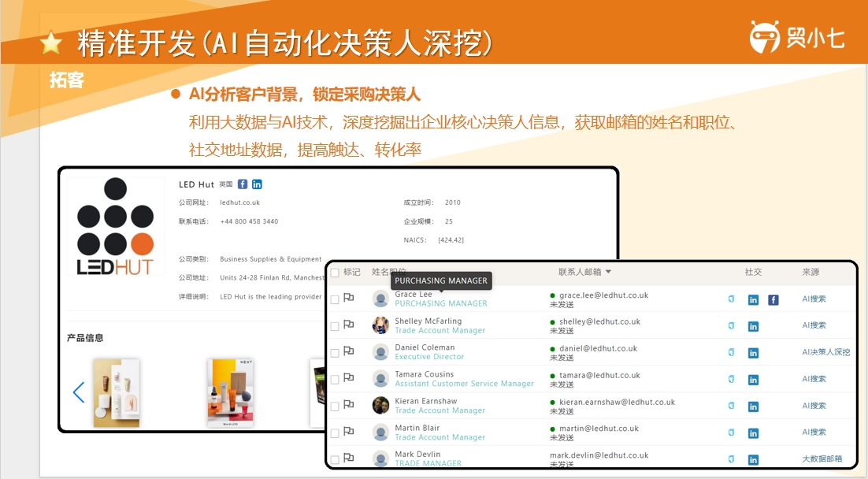Click Executive Director job title
The height and width of the screenshot is (479, 868).
point(429,357)
